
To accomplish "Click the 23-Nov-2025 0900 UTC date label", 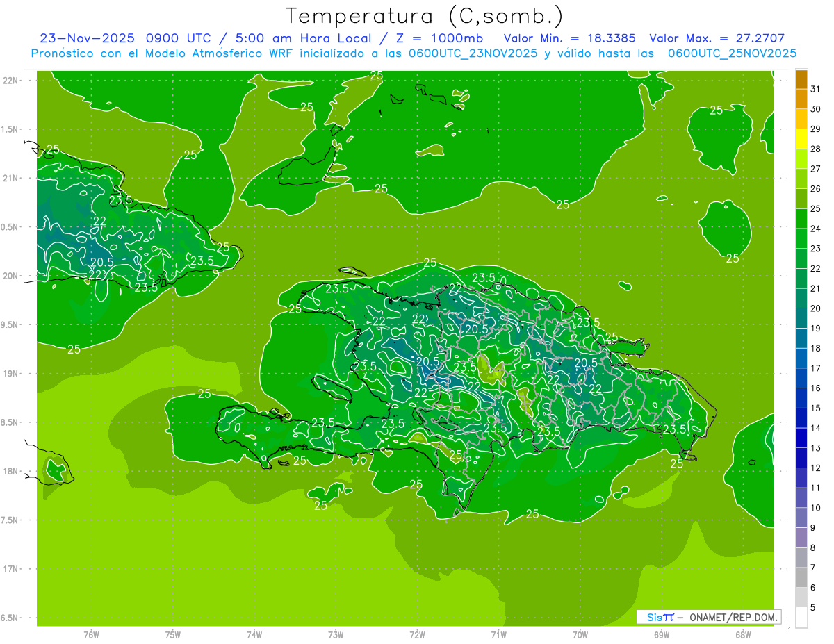I will coord(122,38).
